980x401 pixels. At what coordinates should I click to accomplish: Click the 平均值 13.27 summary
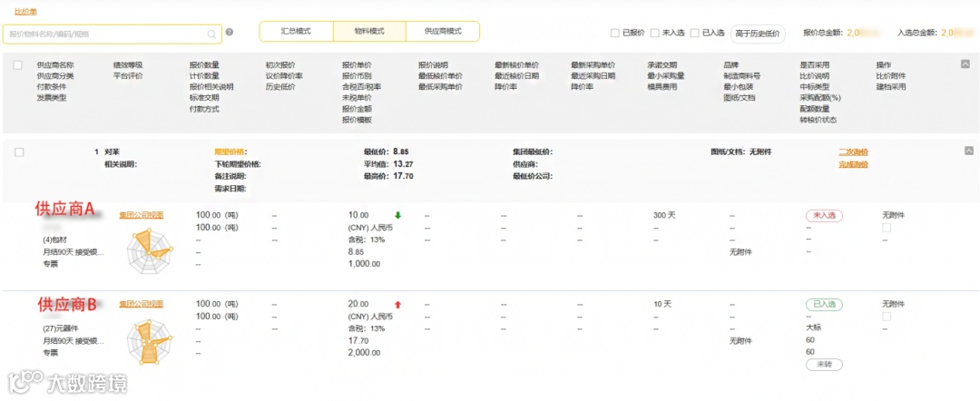pos(387,164)
